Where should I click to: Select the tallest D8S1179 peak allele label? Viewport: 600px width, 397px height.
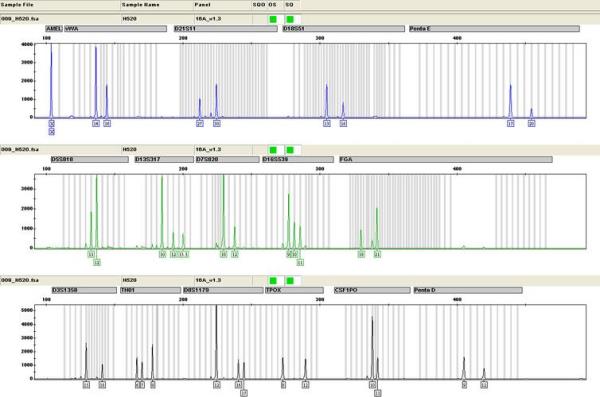[217, 384]
